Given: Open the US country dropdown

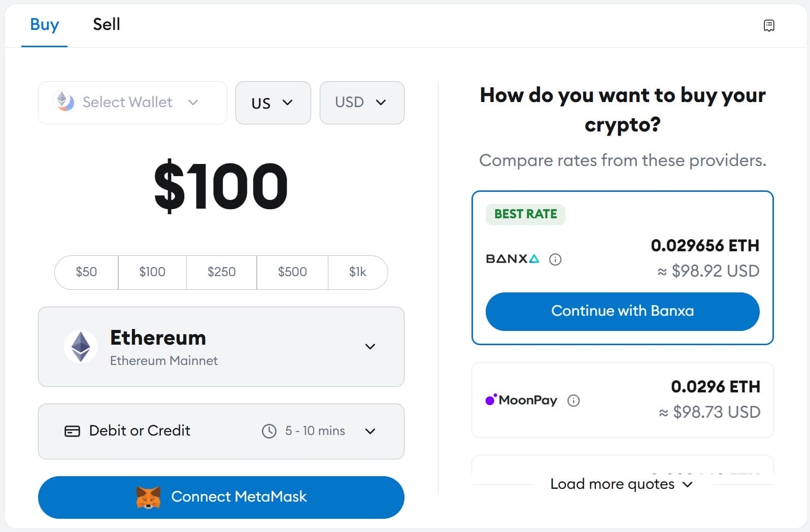Looking at the screenshot, I should pyautogui.click(x=273, y=103).
